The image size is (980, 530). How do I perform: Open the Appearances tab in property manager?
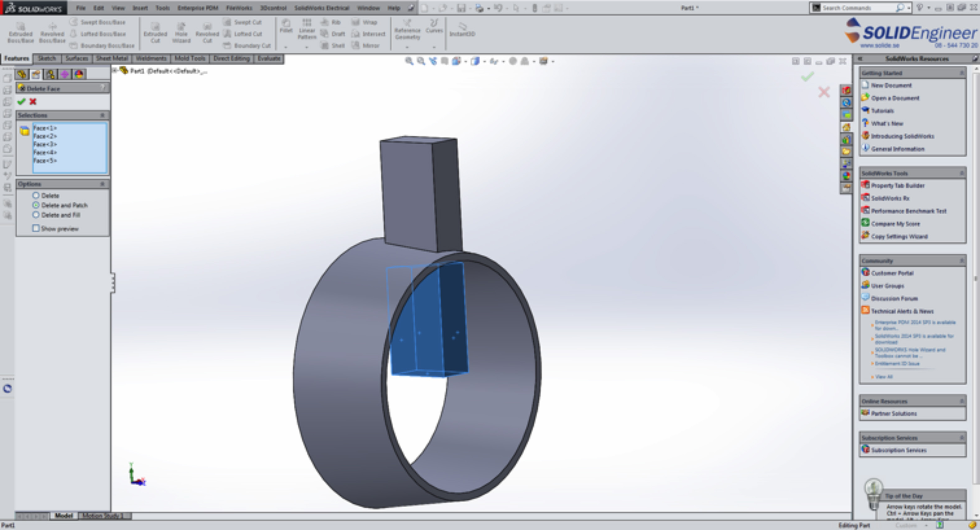click(x=79, y=74)
